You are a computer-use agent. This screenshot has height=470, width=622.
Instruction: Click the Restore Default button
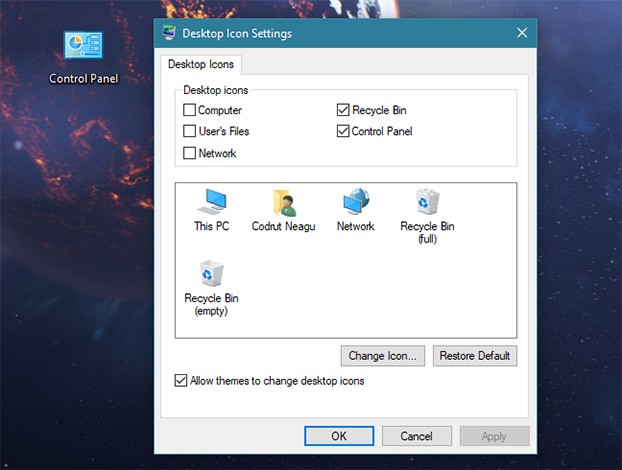pos(475,355)
